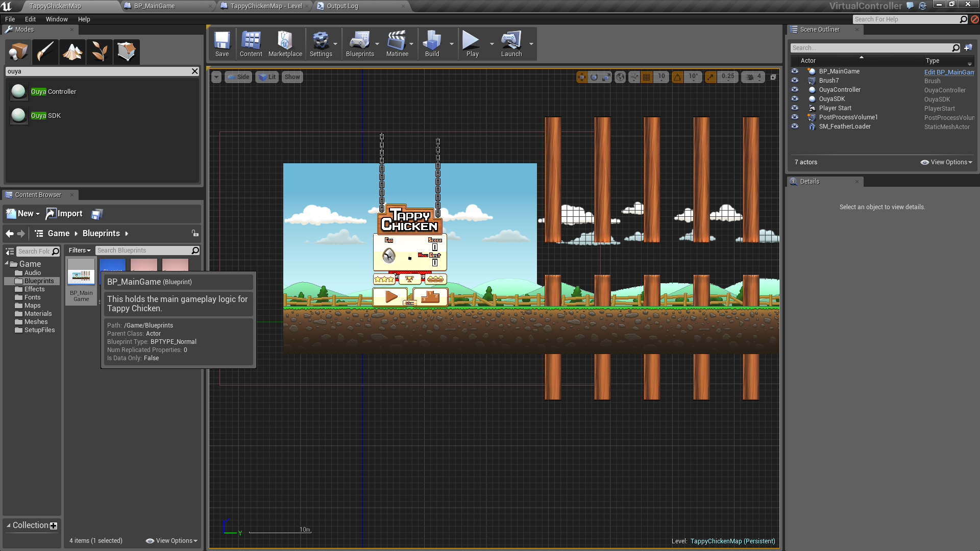
Task: Click the Import button
Action: (64, 214)
